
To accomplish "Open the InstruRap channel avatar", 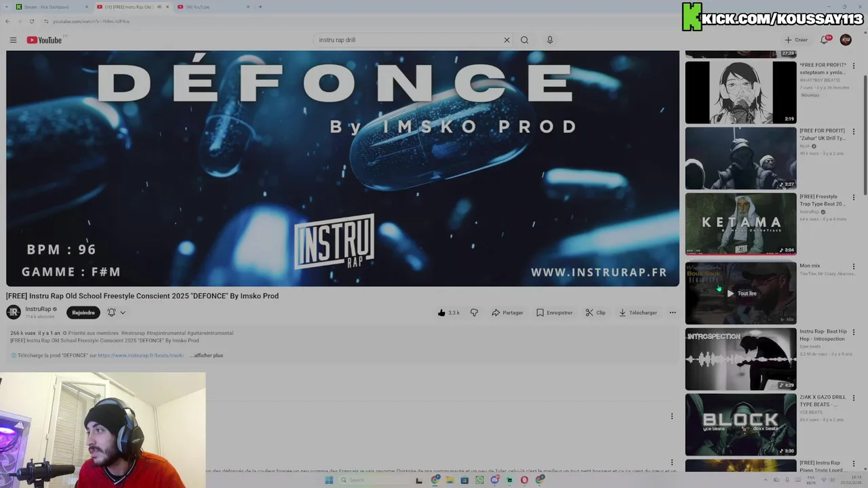I will [14, 312].
